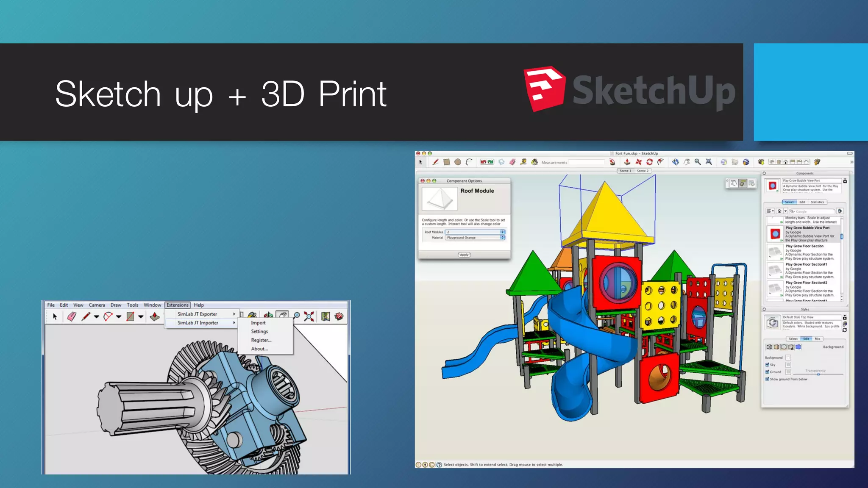Viewport: 868px width, 488px height.
Task: Click the Sky color swatch
Action: 788,365
